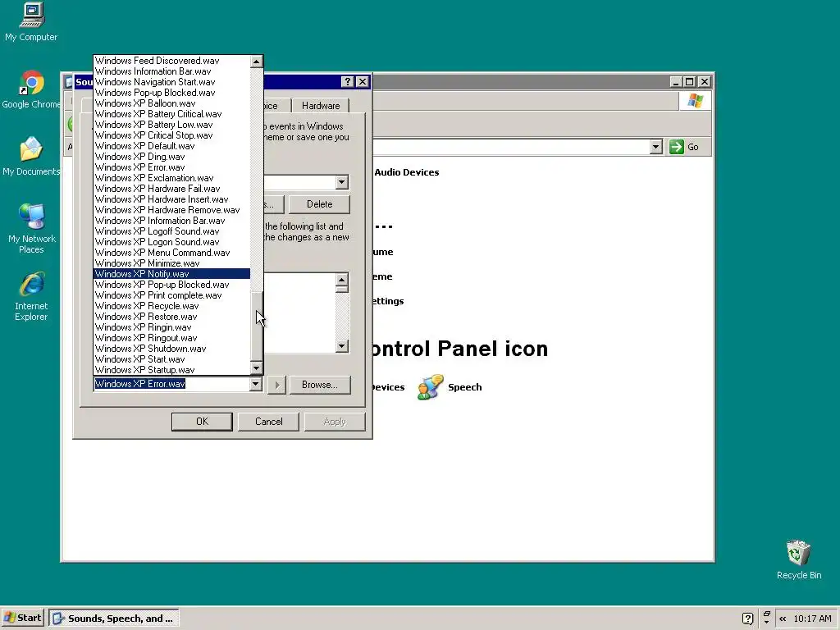
Task: Select Windows XP Pop-up Blocked.wav
Action: pyautogui.click(x=172, y=285)
